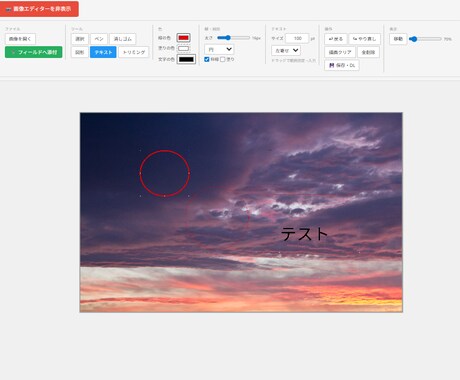Click the 保存・DL save download button
The height and width of the screenshot is (380, 460).
click(342, 65)
